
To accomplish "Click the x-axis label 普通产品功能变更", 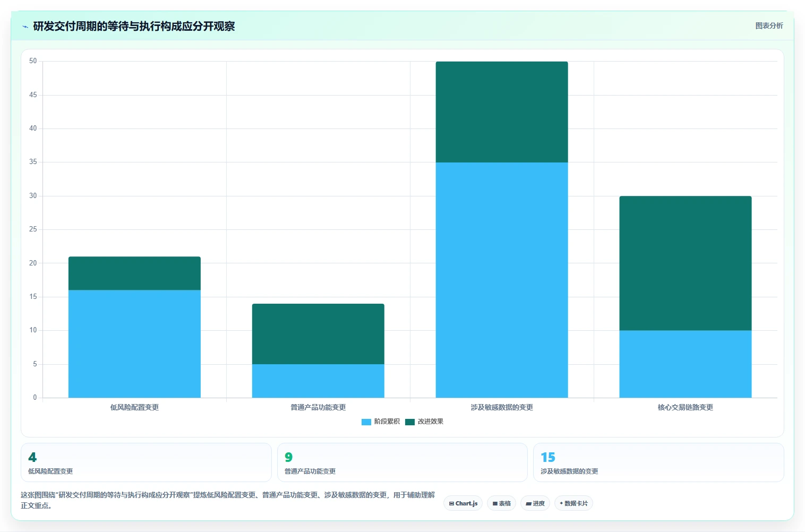I will tap(318, 407).
